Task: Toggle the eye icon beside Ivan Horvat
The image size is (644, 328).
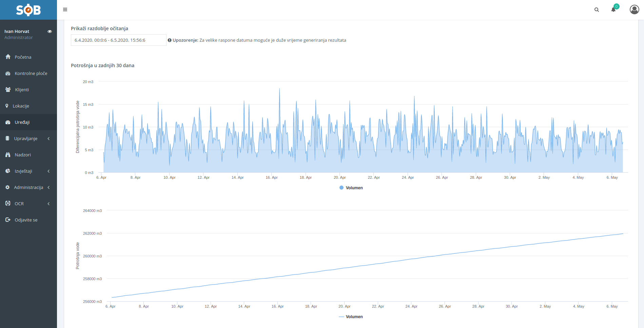Action: [x=50, y=32]
